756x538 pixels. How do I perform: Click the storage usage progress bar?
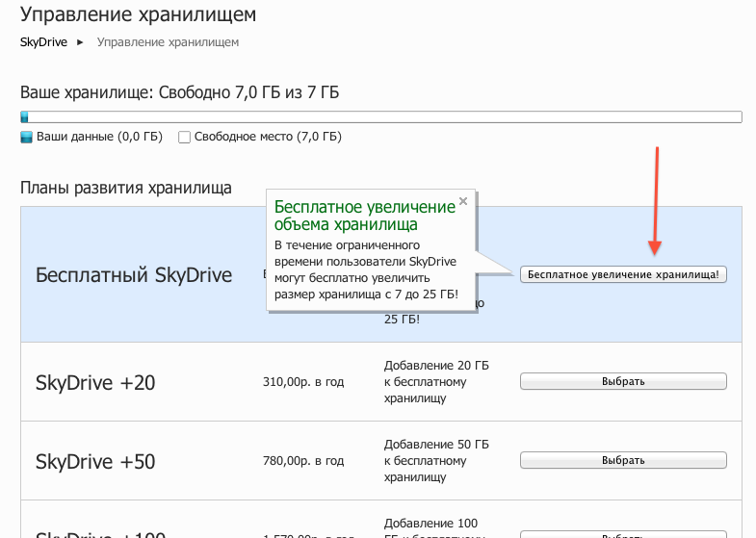click(381, 117)
